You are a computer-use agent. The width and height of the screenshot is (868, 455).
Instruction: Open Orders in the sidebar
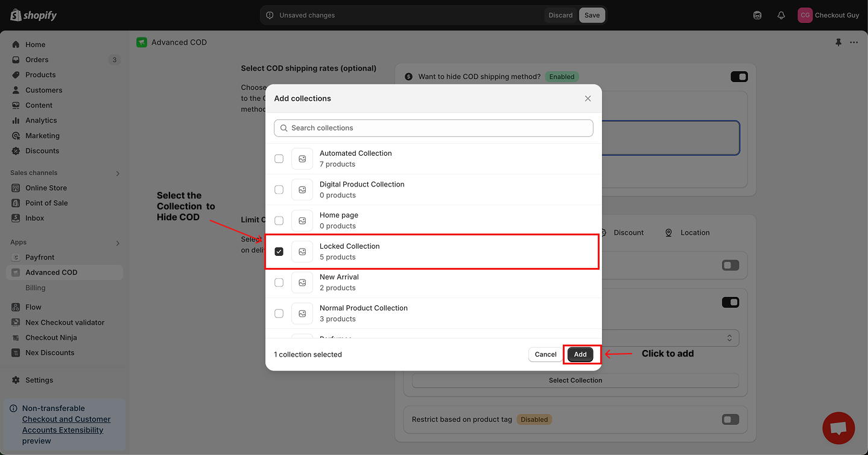point(37,60)
